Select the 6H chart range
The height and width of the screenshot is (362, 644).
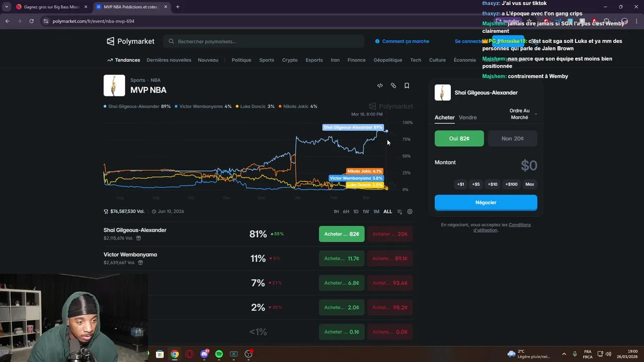(346, 212)
